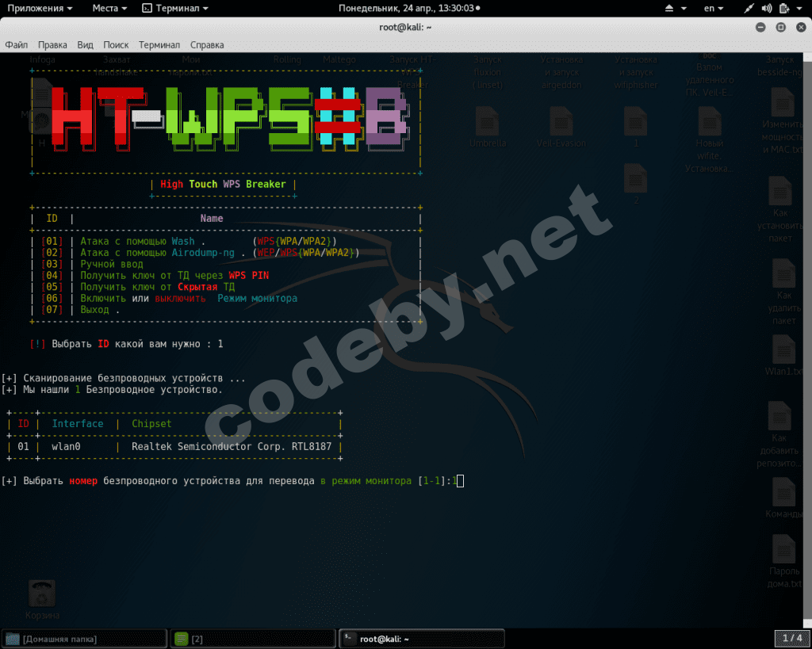
Task: Open the Правка menu
Action: click(x=52, y=45)
